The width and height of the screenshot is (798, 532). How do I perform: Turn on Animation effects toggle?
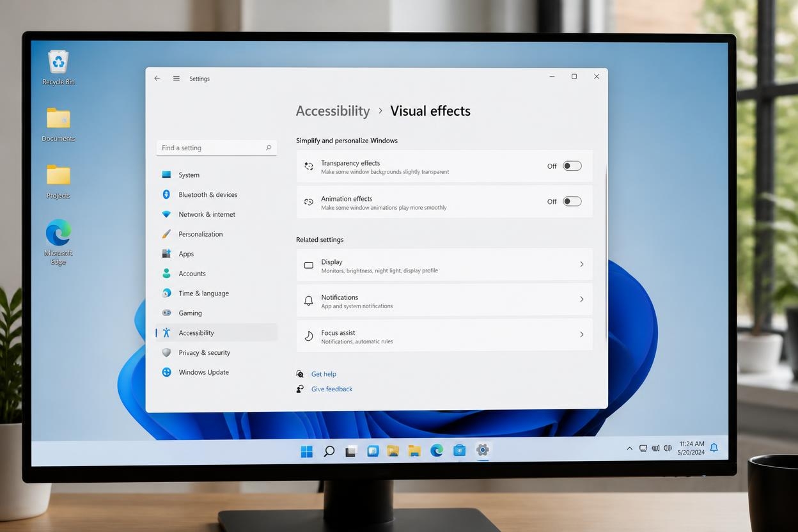click(x=572, y=201)
